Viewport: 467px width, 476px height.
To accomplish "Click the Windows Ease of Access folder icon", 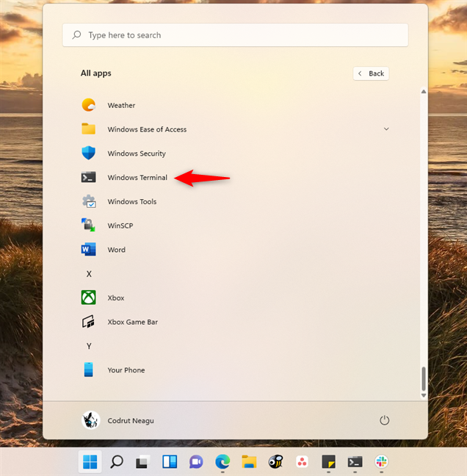I will click(89, 129).
